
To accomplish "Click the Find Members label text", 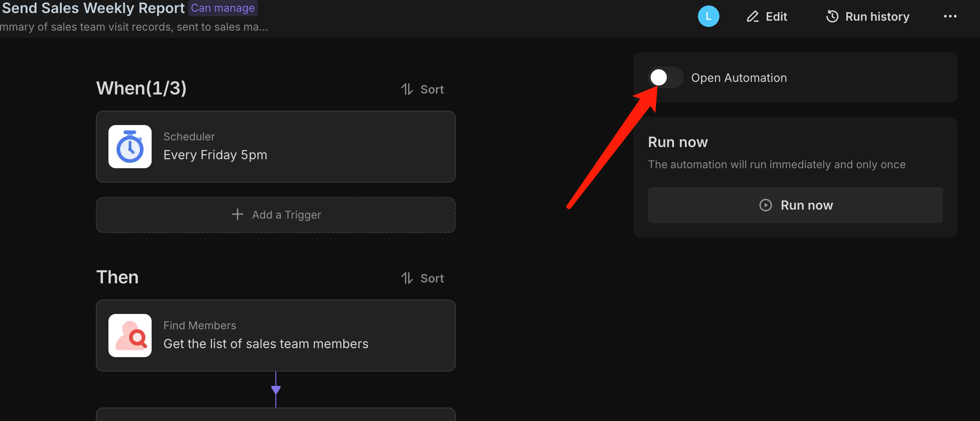I will pos(200,325).
